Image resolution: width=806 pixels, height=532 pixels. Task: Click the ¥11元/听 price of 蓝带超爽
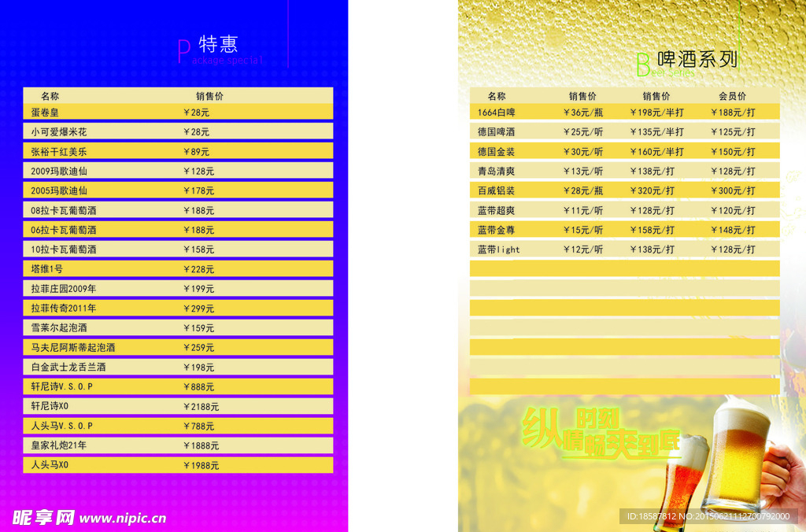pyautogui.click(x=583, y=210)
